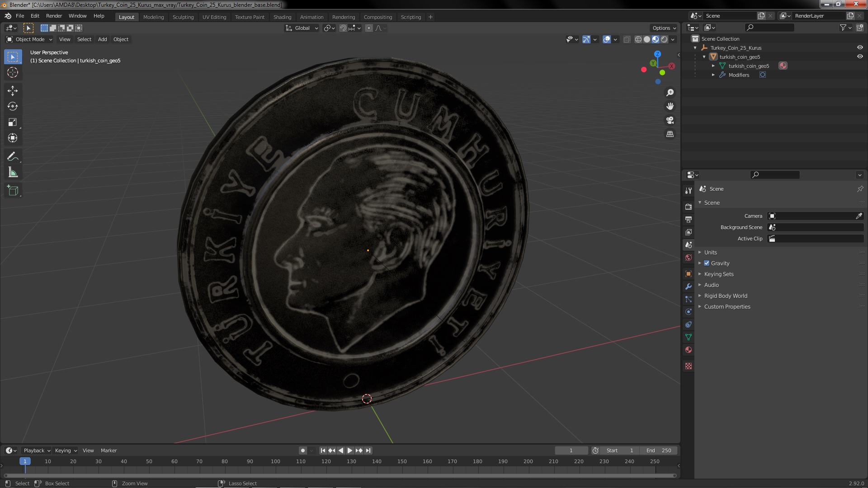Viewport: 868px width, 488px height.
Task: Open Object Mode dropdown
Action: pos(29,39)
